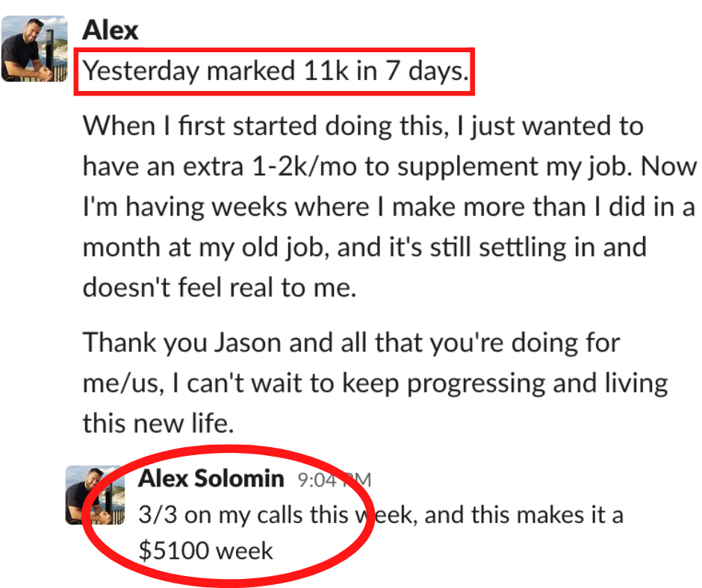Click the line "me/us, I can't wait"
The width and height of the screenshot is (702, 588).
[375, 384]
